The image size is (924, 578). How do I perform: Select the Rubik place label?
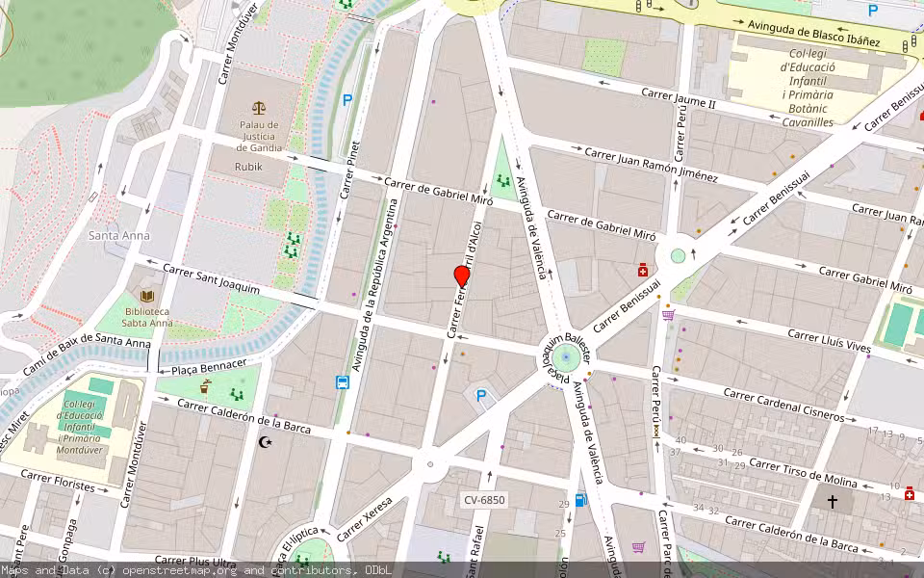[x=248, y=167]
